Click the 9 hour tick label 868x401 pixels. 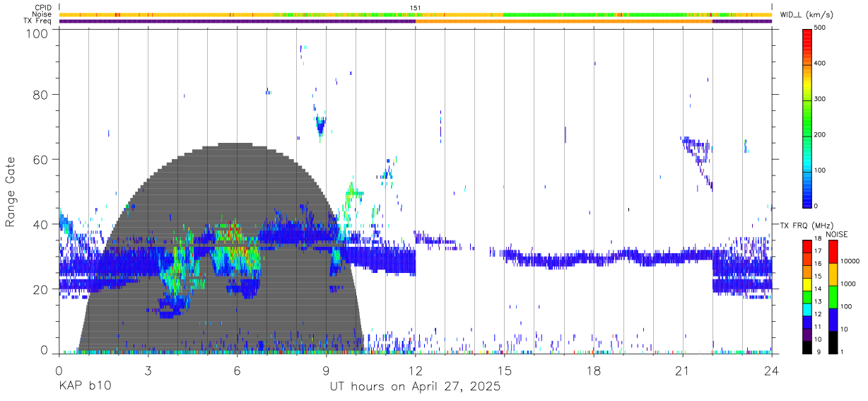[326, 371]
